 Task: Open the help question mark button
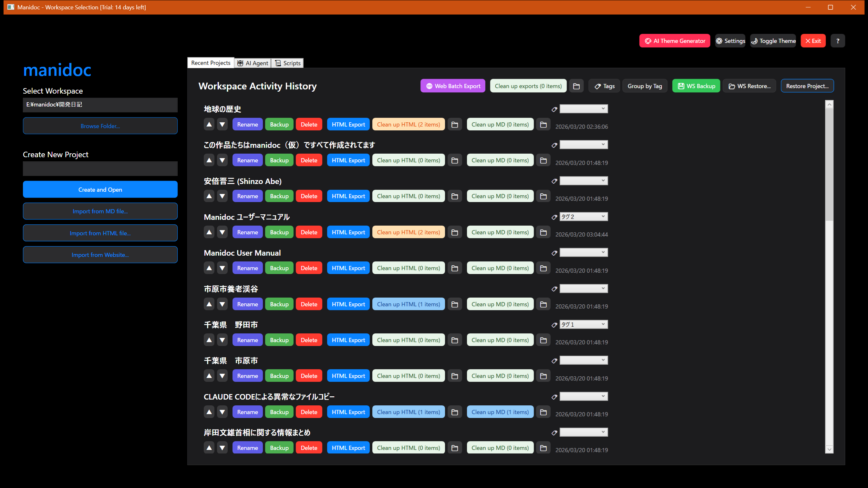tap(838, 41)
